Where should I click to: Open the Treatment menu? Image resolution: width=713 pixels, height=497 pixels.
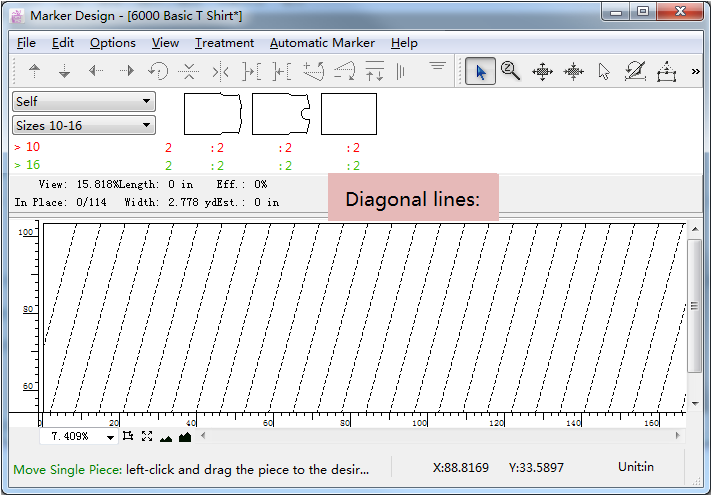(x=224, y=43)
